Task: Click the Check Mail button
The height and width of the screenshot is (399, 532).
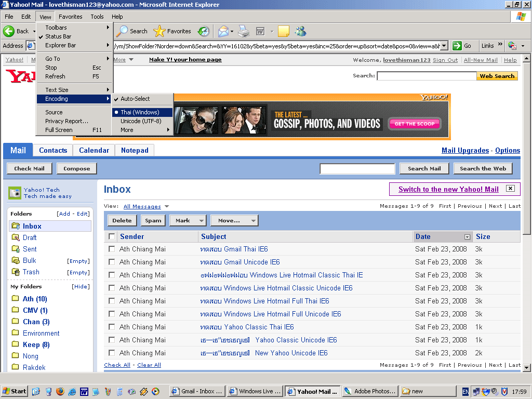Action: tap(29, 169)
